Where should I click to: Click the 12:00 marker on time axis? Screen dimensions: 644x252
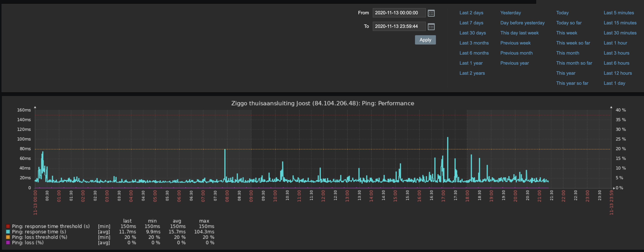pos(323,196)
